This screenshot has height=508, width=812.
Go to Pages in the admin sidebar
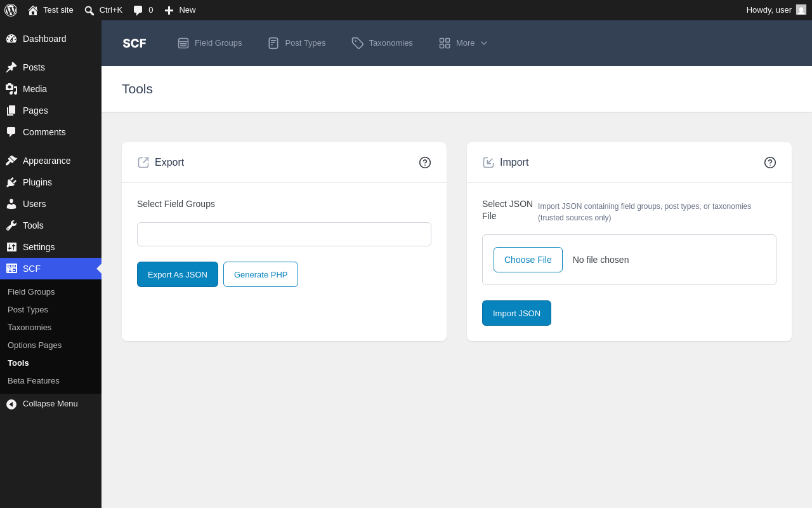(51, 110)
